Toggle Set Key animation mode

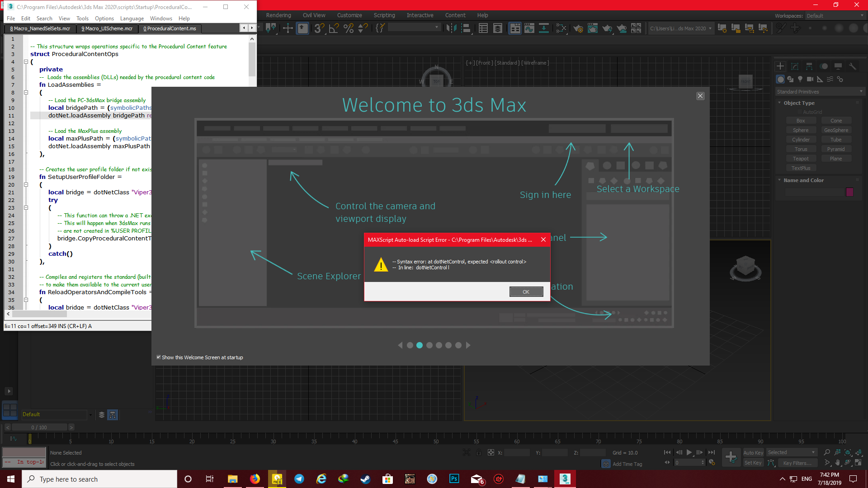click(x=753, y=463)
